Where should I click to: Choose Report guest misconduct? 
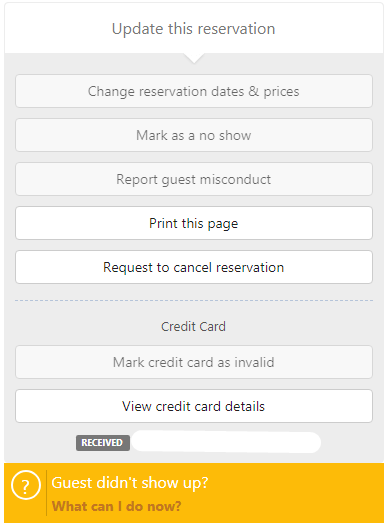tap(194, 179)
